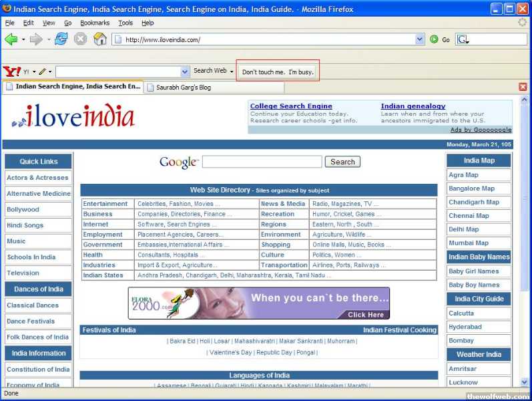The width and height of the screenshot is (532, 401).
Task: Open the Classical Dances link
Action: tap(33, 305)
